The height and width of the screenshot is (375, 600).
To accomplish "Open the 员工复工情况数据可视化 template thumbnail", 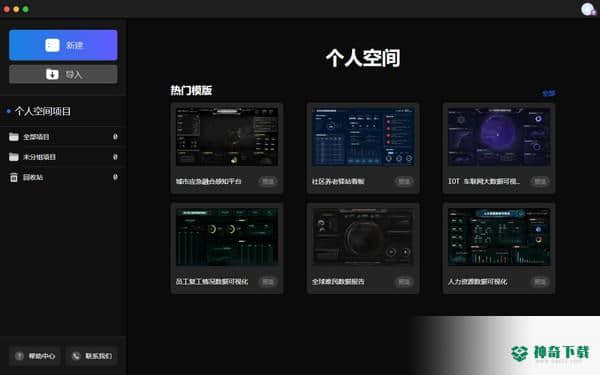I will (x=227, y=237).
